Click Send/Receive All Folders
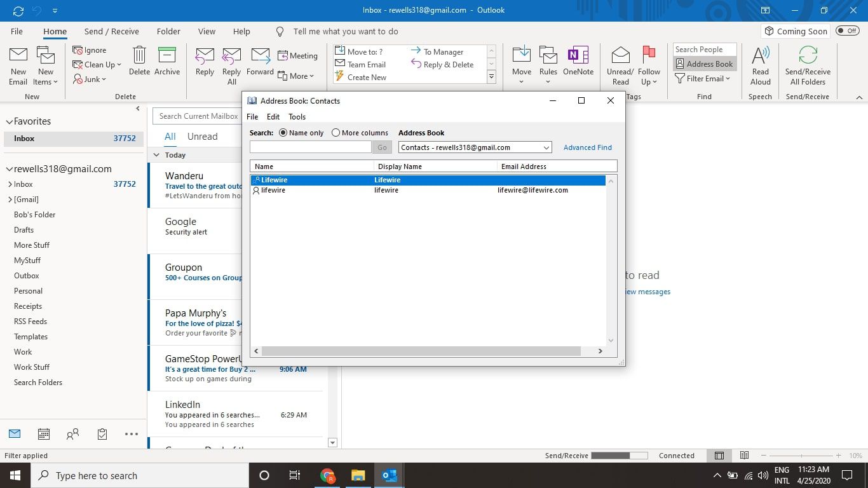The image size is (868, 488). (x=808, y=65)
